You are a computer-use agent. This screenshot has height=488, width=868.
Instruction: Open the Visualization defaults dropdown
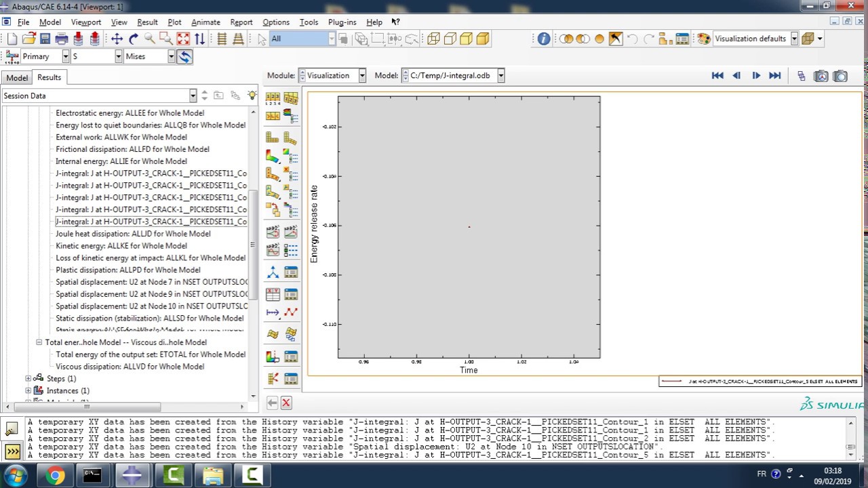(x=794, y=39)
